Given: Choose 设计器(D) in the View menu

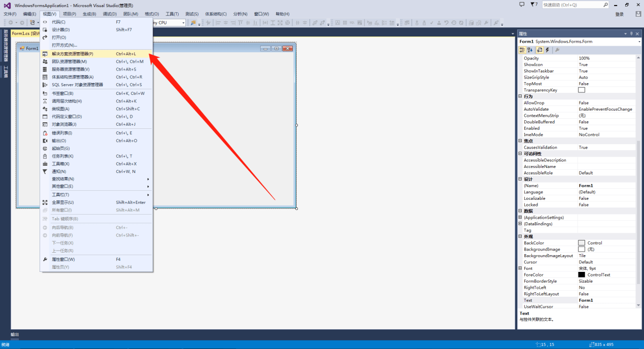Looking at the screenshot, I should pyautogui.click(x=96, y=29).
